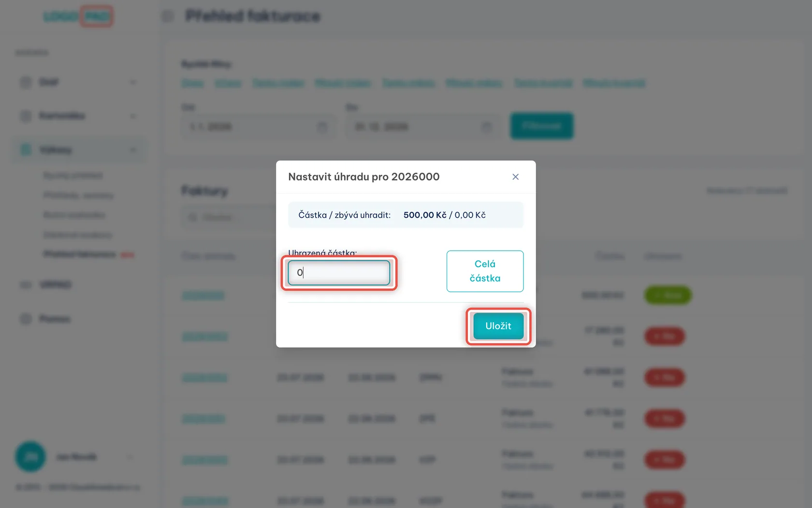Click the Výkazy section icon in sidebar
Image resolution: width=812 pixels, height=508 pixels.
coord(26,150)
